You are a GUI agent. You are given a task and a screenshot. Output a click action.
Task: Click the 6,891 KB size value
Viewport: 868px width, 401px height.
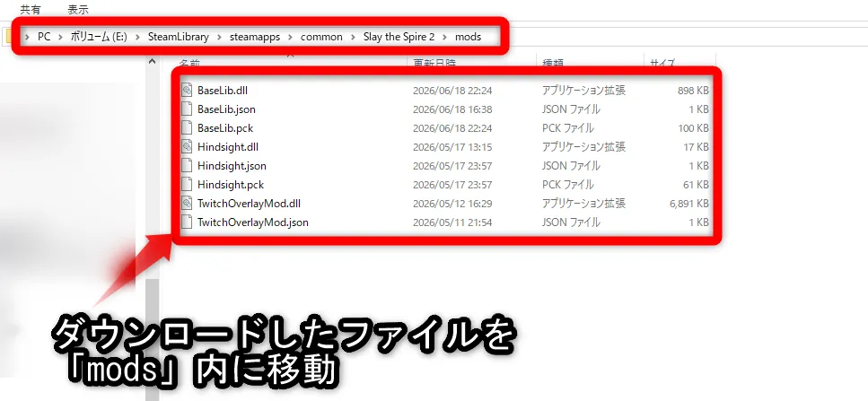click(x=688, y=203)
